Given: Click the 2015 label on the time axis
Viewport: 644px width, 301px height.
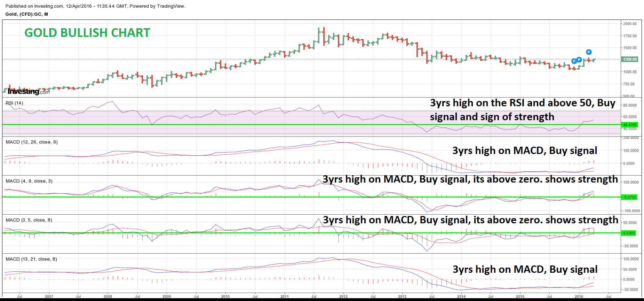Looking at the screenshot, I should 520,296.
